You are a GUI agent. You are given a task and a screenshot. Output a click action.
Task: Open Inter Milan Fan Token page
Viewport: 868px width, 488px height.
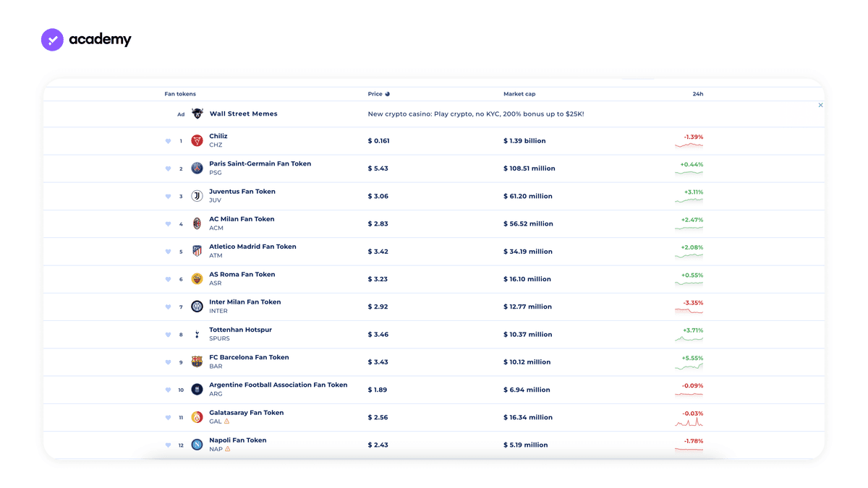pos(244,302)
